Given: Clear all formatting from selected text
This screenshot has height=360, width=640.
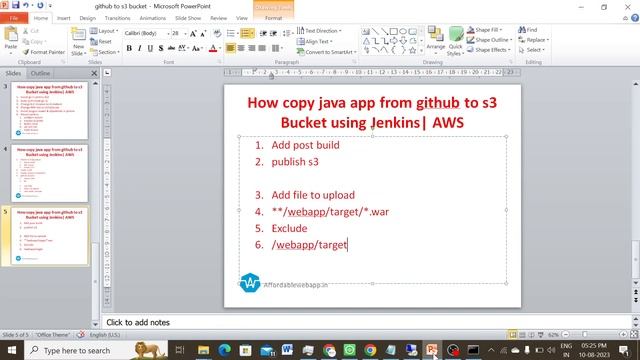Looking at the screenshot, I should [x=217, y=33].
